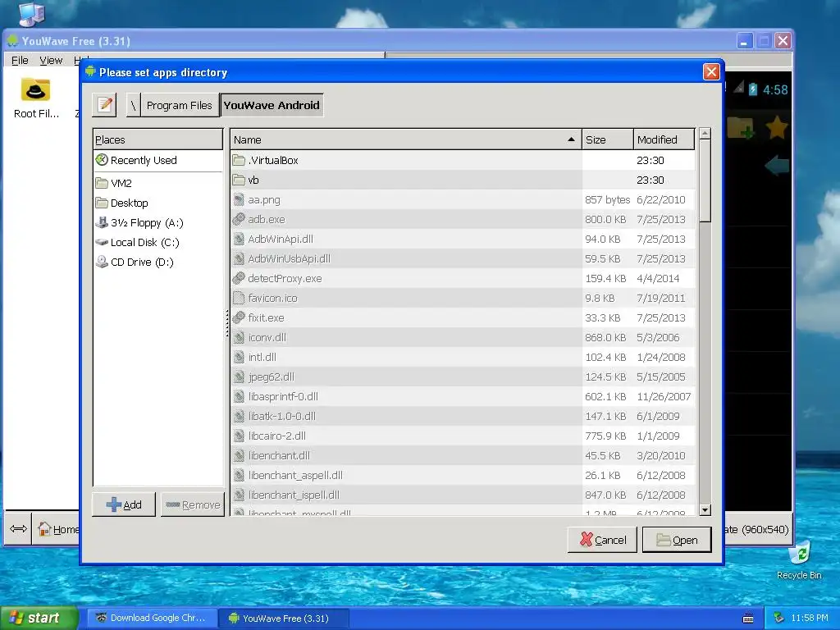Open the Recycle Bin desktop icon
The image size is (840, 630).
tap(799, 561)
